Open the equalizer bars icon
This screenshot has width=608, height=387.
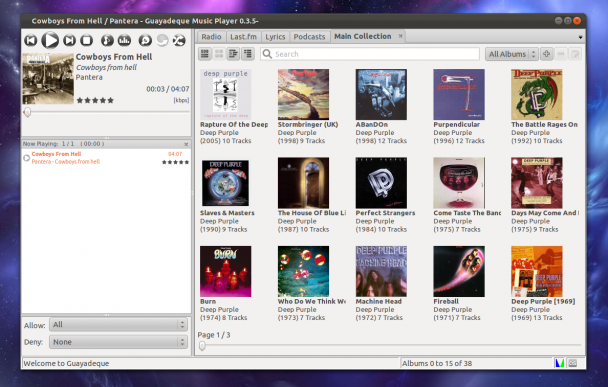(124, 40)
